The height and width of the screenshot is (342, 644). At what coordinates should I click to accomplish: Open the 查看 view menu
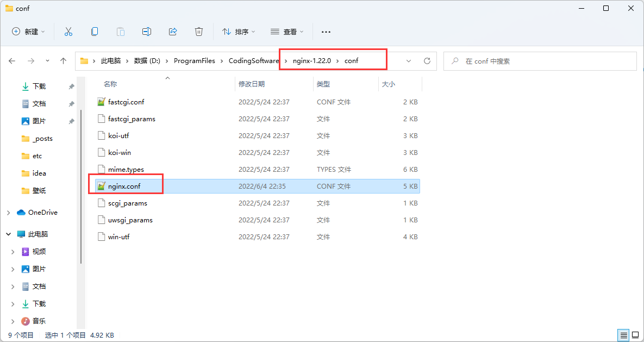[x=287, y=32]
